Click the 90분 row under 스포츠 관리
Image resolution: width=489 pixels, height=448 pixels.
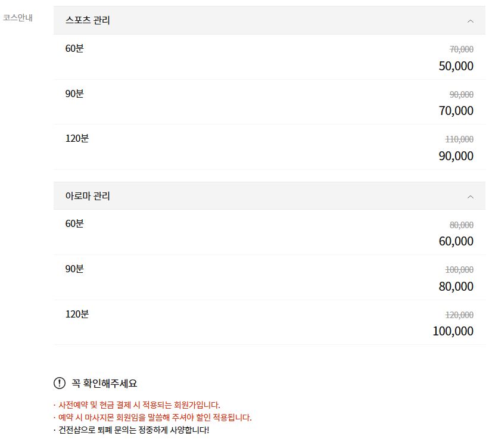(74, 94)
